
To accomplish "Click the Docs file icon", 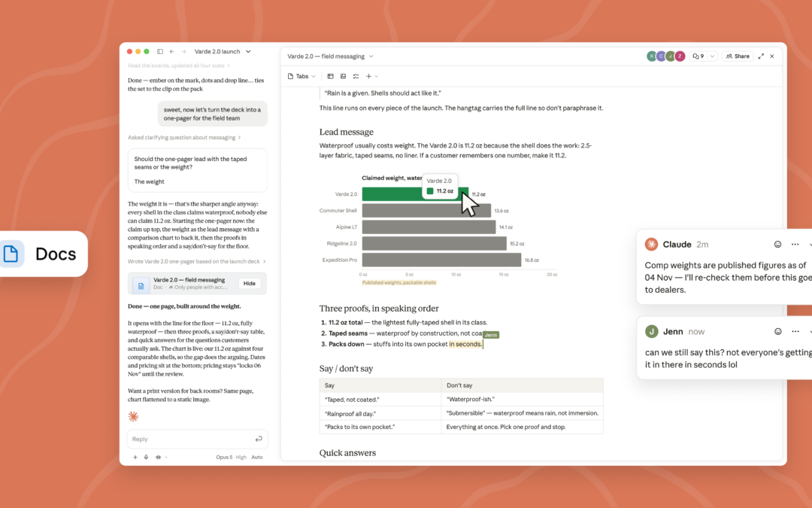I will click(11, 254).
